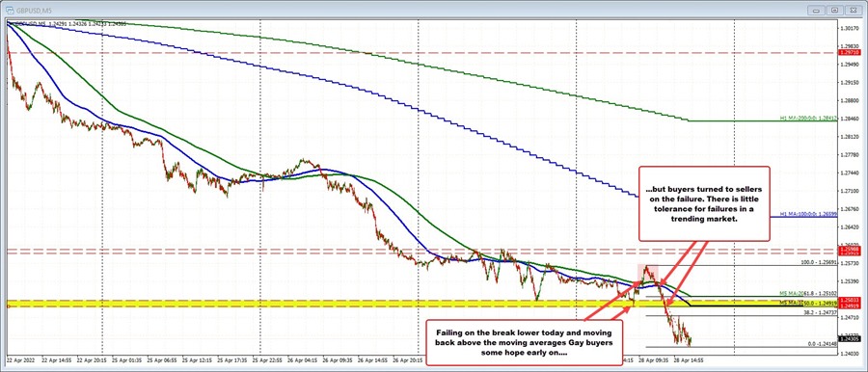Click the 1.24030 price axis label

click(x=850, y=354)
